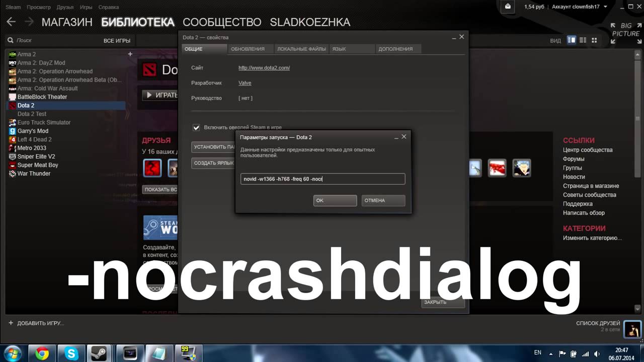Image resolution: width=644 pixels, height=362 pixels.
Task: Open Google Chrome from the taskbar
Action: click(x=42, y=354)
